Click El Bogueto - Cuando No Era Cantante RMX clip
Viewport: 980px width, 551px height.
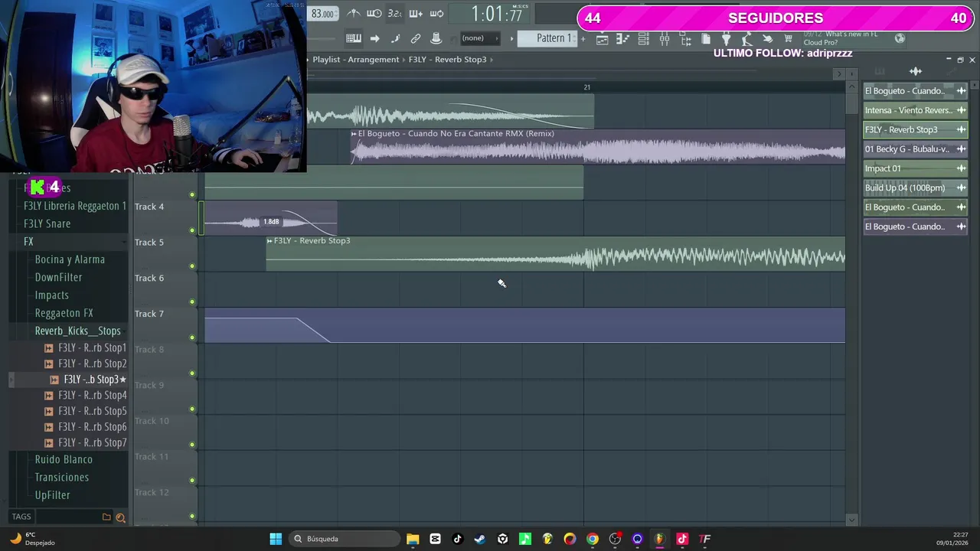pyautogui.click(x=597, y=146)
